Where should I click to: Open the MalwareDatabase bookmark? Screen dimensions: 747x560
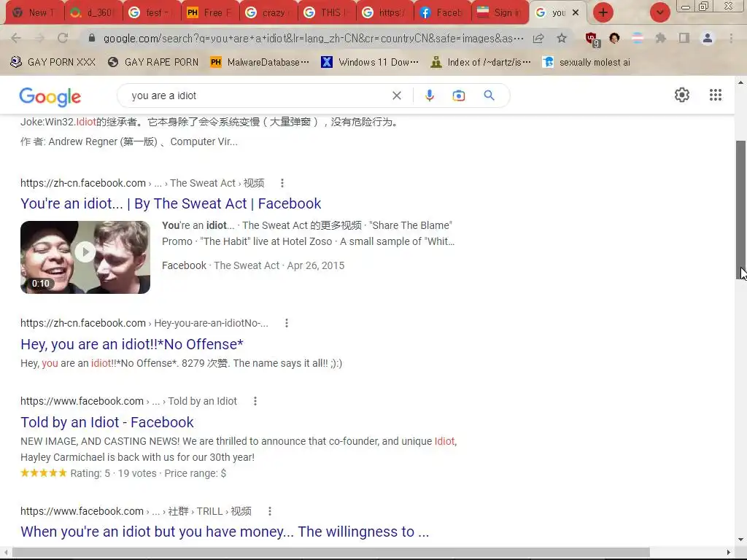click(259, 62)
